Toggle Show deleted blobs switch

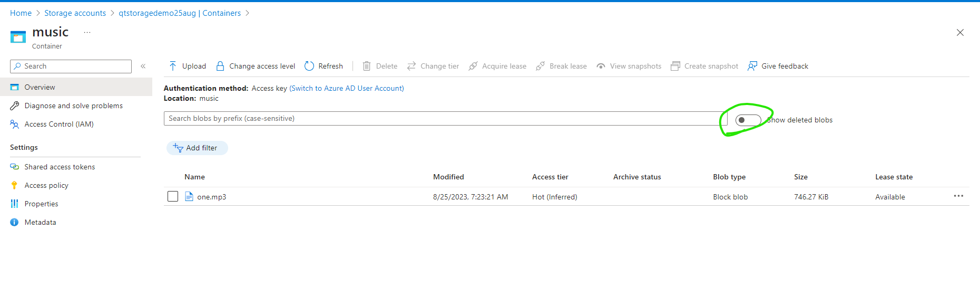tap(748, 120)
